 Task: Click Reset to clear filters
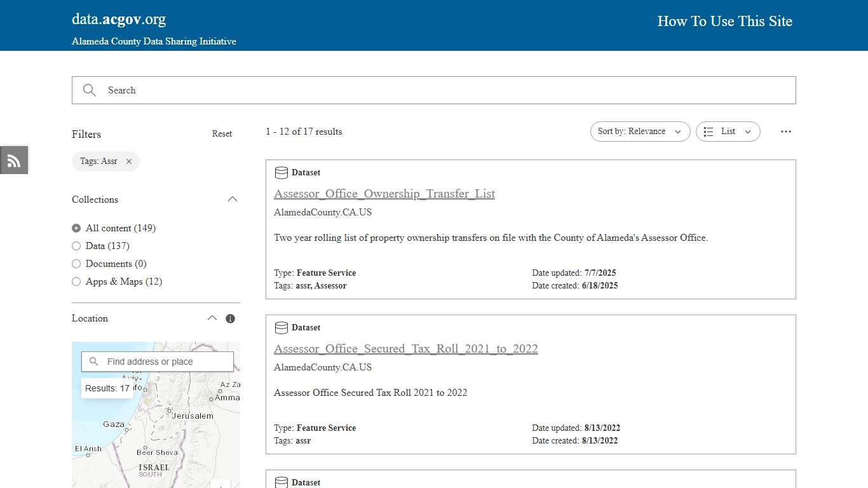[222, 133]
